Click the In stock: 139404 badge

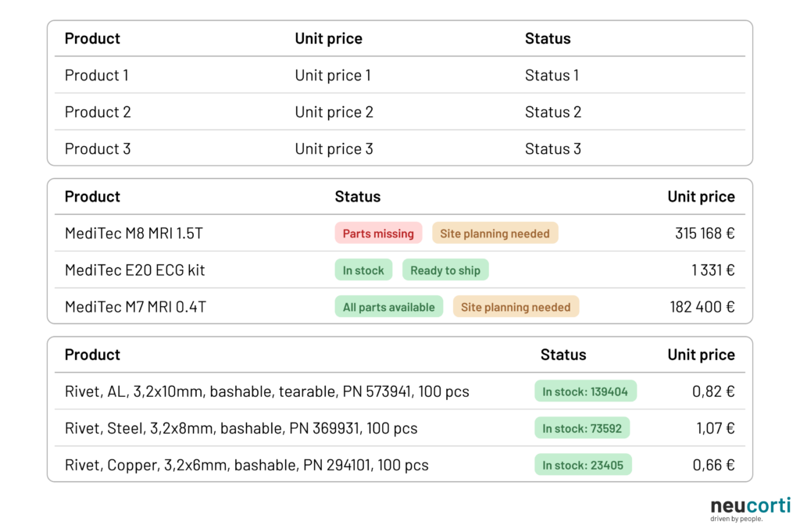(x=585, y=391)
